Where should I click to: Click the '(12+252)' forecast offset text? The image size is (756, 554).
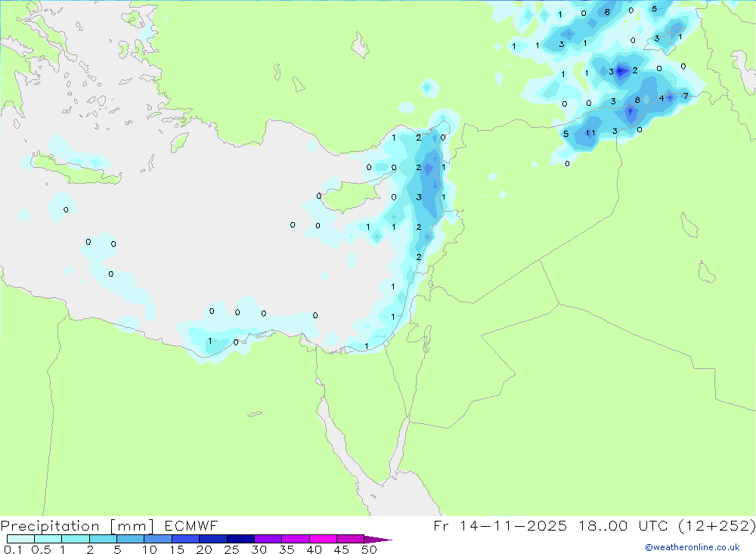point(717,526)
